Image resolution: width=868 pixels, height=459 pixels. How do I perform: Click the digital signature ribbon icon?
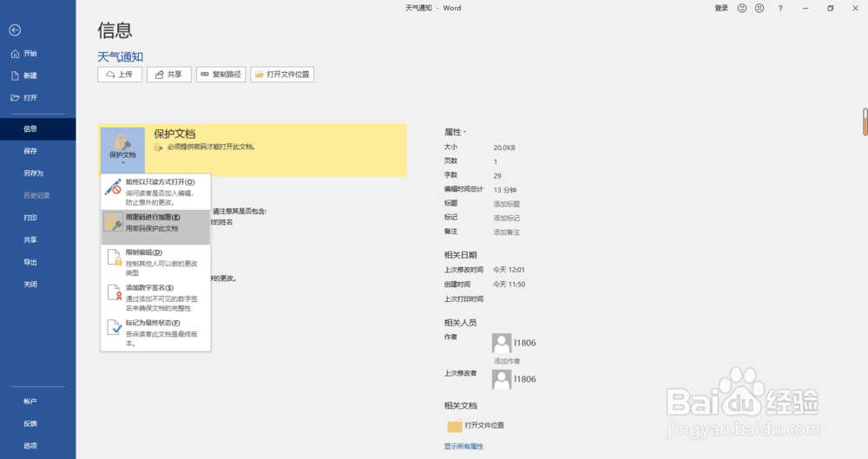click(114, 292)
